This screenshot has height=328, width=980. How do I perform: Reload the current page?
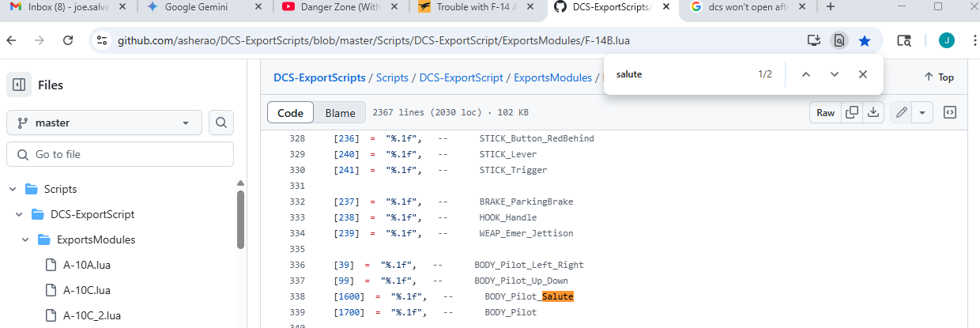[68, 40]
